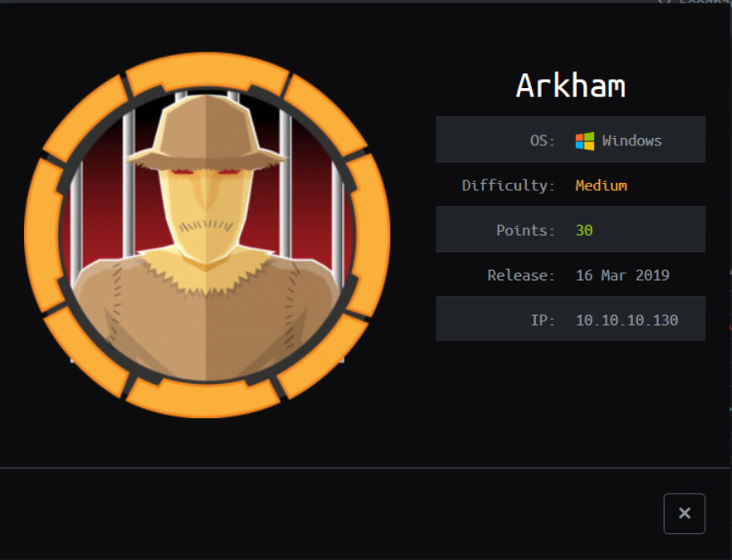
Task: Click the partially hidden text at top right
Action: point(694,2)
